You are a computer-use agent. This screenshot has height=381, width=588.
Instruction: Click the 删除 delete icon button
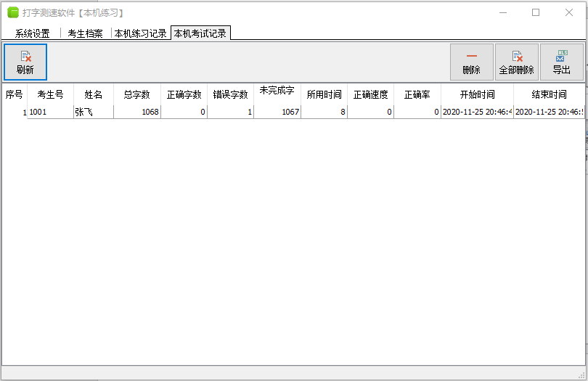(x=471, y=62)
